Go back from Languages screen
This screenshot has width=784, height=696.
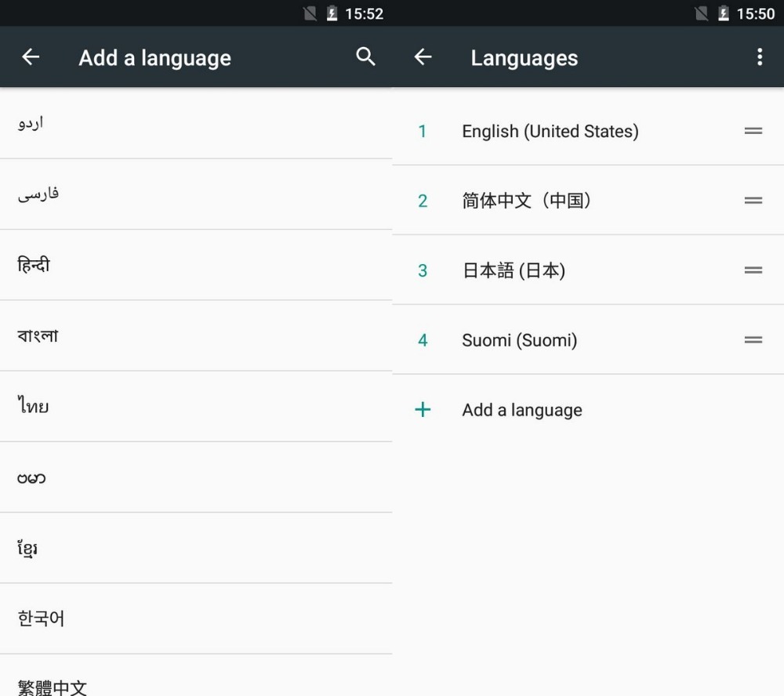click(423, 57)
